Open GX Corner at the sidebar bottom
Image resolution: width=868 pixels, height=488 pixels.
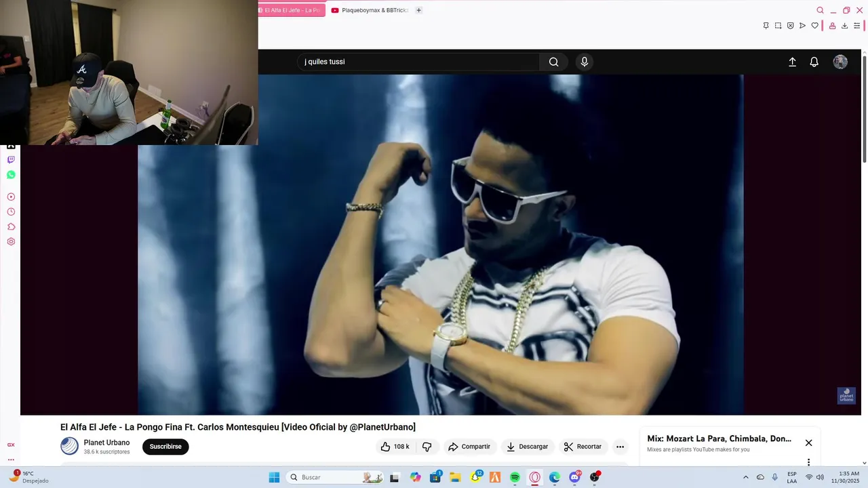click(11, 445)
